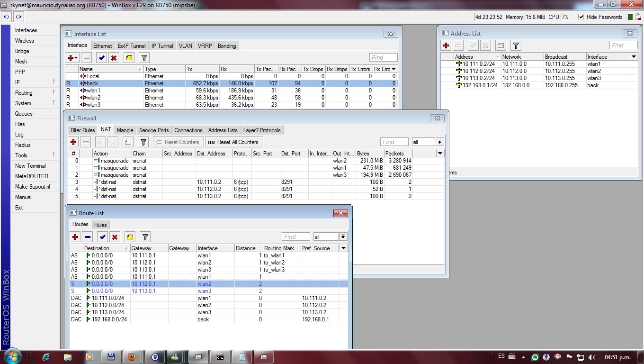Click the undo arrow in WinBox toolbar
This screenshot has width=644, height=364.
tap(6, 17)
